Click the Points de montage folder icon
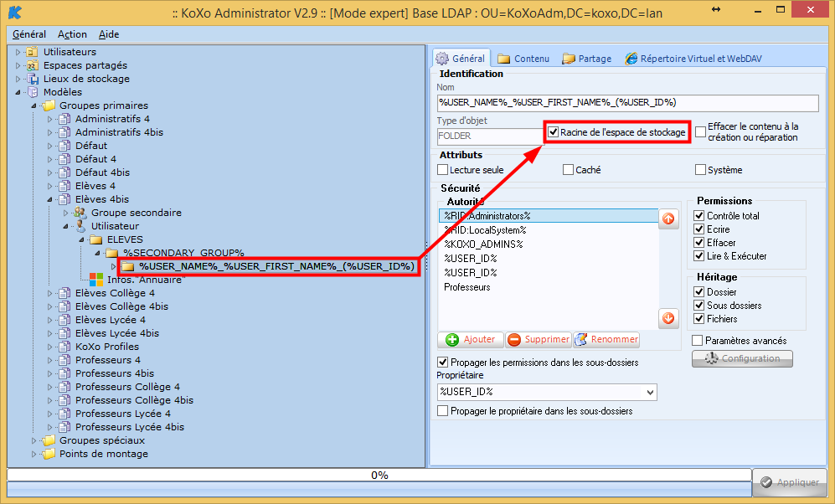The width and height of the screenshot is (835, 504). coord(49,454)
